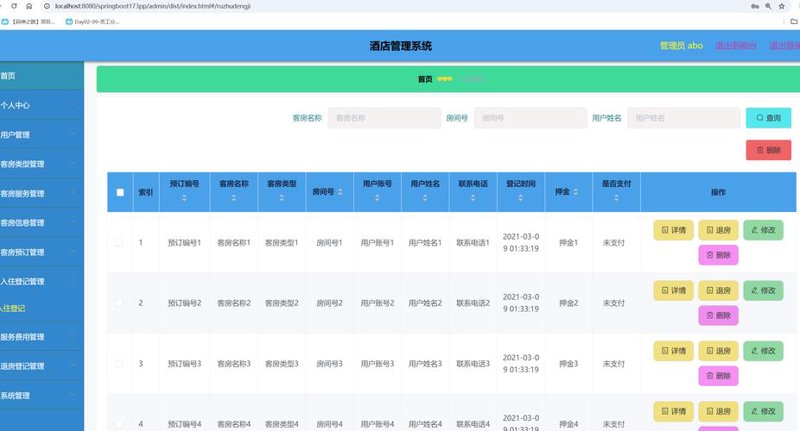Click 退房 for row 2
Image resolution: width=800 pixels, height=431 pixels.
click(718, 290)
